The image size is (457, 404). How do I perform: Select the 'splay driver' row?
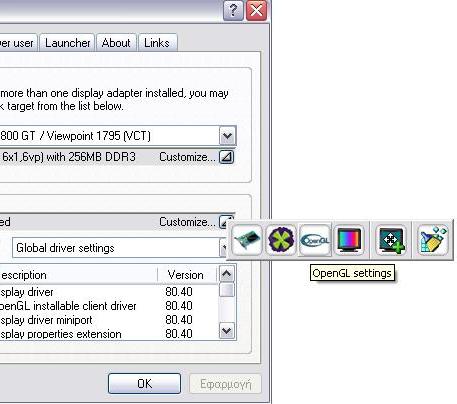coord(108,292)
